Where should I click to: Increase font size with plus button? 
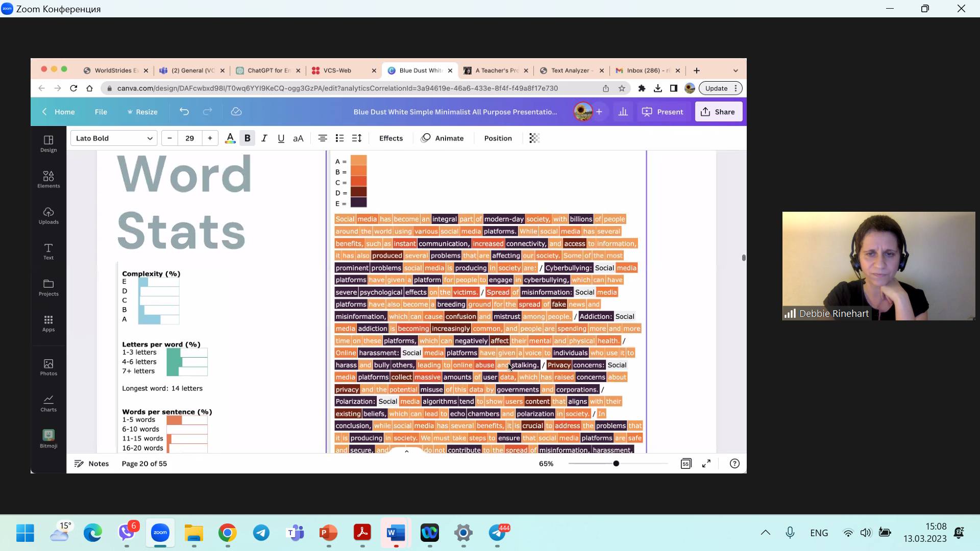pyautogui.click(x=210, y=138)
